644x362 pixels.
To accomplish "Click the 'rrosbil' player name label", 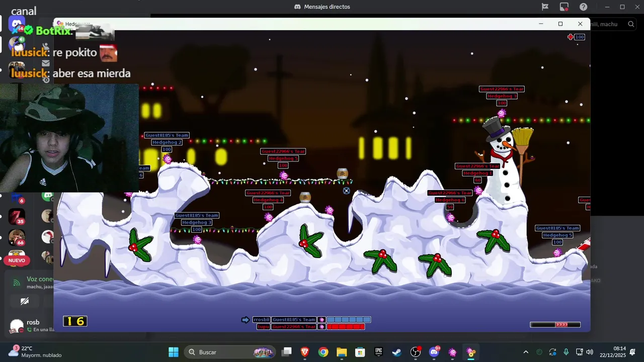I will 262,320.
